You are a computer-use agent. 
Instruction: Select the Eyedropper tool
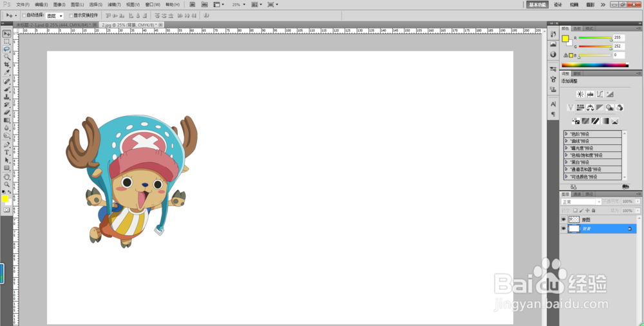coord(6,73)
